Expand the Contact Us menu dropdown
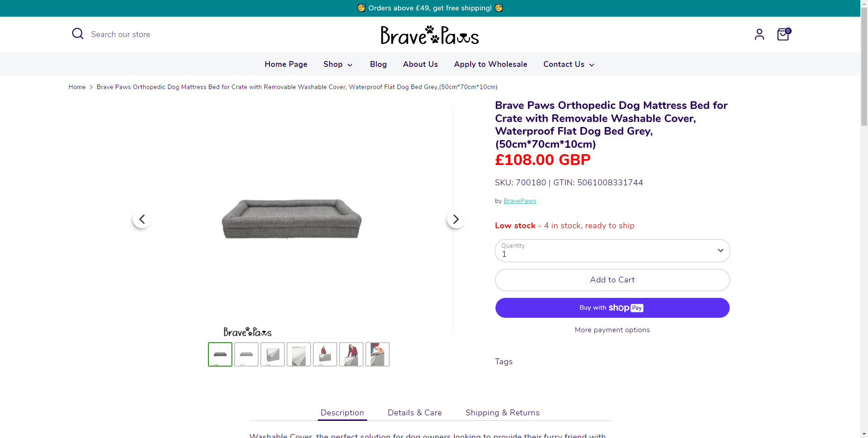Viewport: 868px width, 438px height. pyautogui.click(x=569, y=64)
